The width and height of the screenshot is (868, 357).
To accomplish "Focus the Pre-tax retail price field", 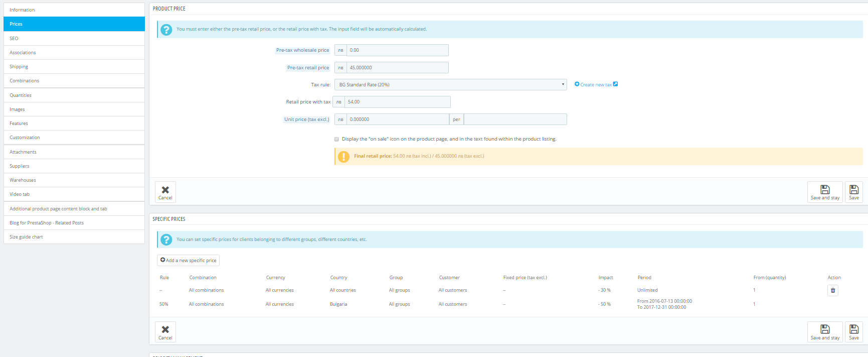I will (397, 67).
